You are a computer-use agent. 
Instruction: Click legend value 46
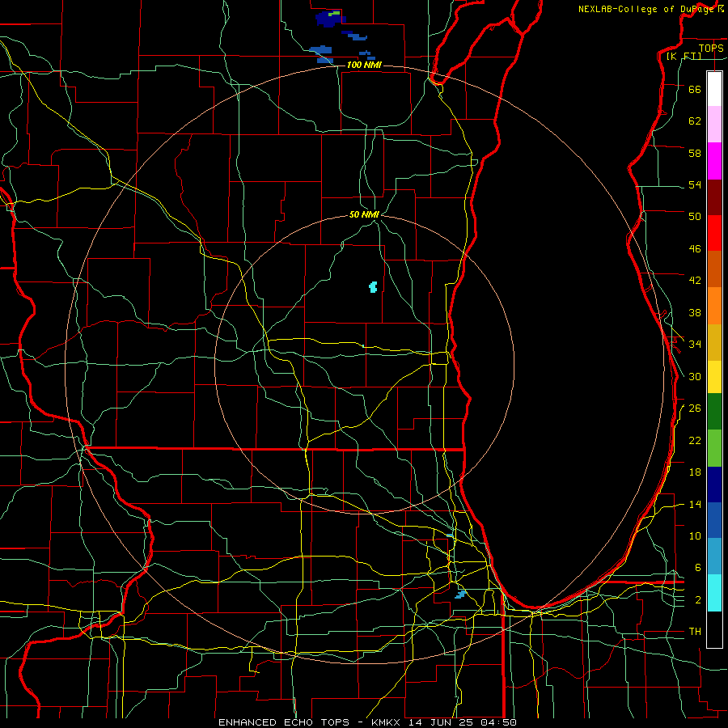(x=695, y=248)
